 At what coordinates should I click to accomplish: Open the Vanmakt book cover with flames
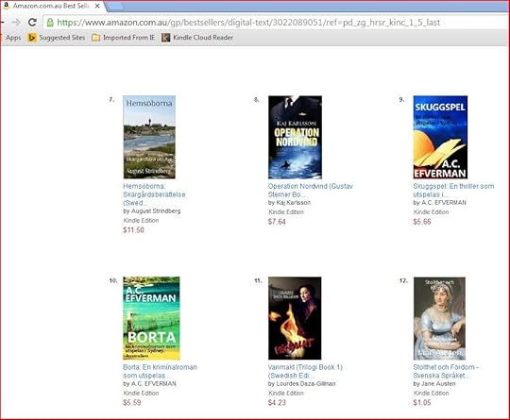pos(295,318)
